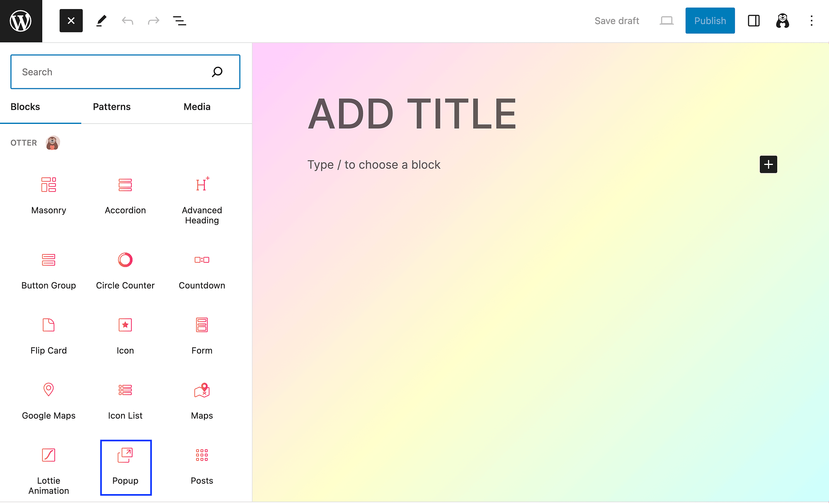Screen dimensions: 829x504
Task: Select the Masonry block icon
Action: tap(48, 184)
